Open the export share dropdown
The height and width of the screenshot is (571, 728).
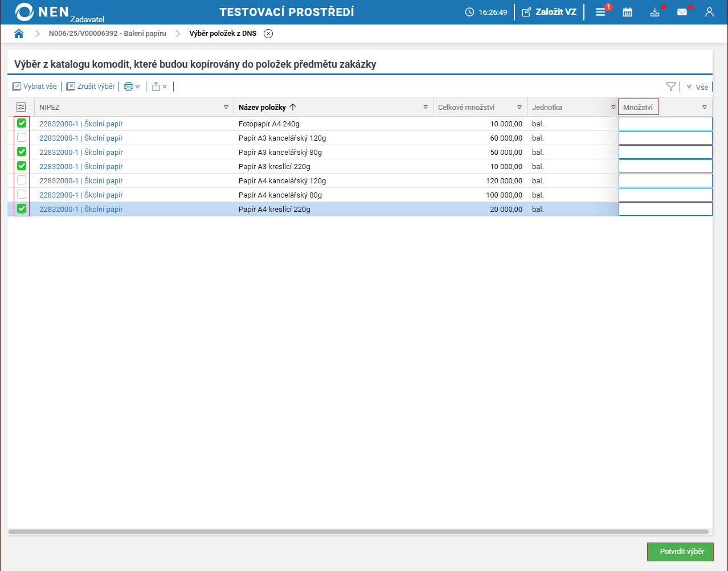click(159, 87)
